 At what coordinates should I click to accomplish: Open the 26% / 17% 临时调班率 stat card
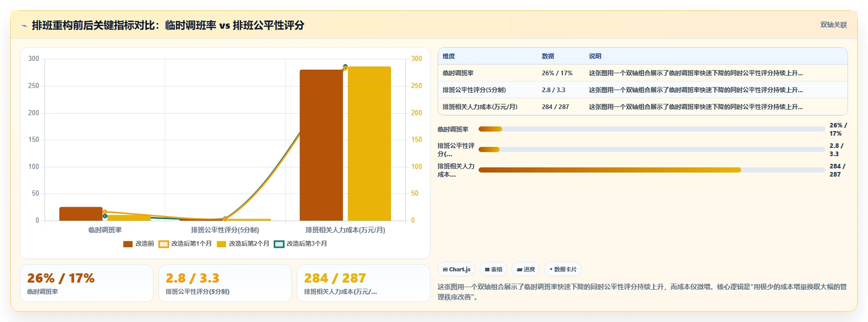[86, 283]
